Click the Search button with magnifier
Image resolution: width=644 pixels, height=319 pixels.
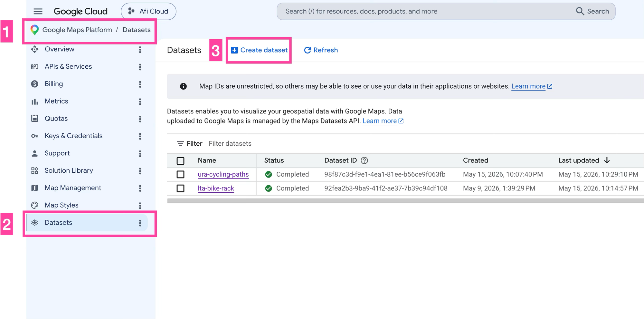(x=592, y=11)
